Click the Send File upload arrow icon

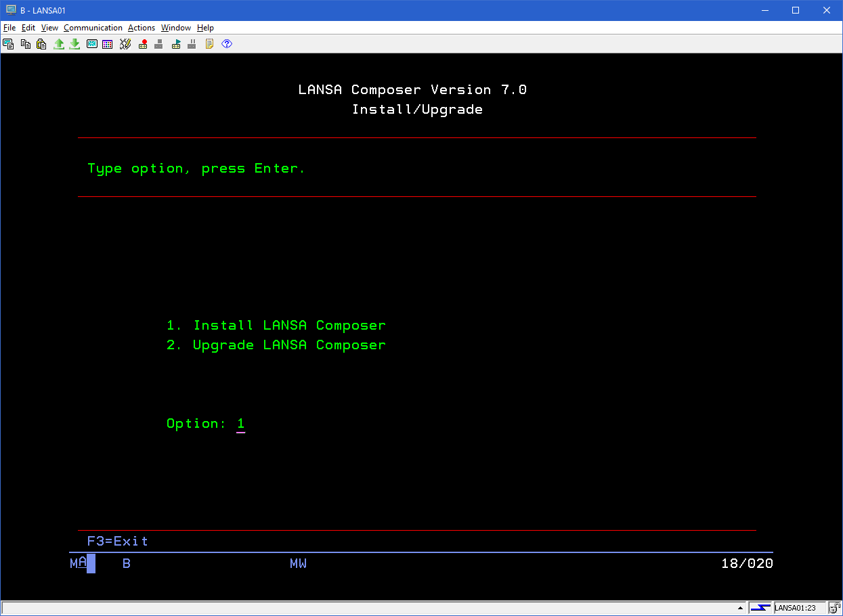59,44
